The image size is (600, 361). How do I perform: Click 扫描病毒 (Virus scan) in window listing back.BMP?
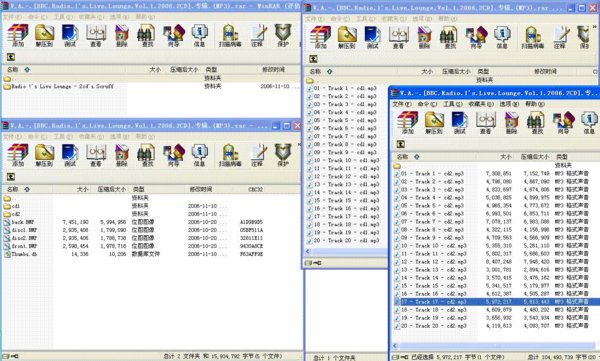coord(230,155)
